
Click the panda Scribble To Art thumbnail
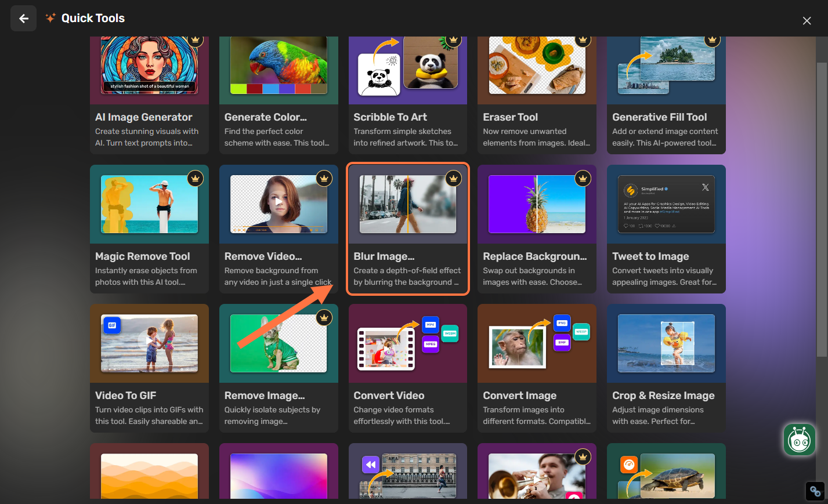click(408, 65)
